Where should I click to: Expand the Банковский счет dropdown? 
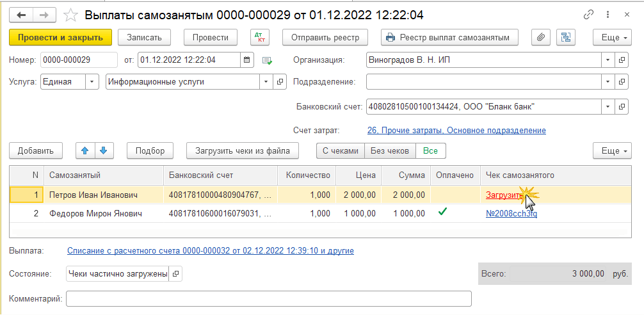(x=607, y=106)
